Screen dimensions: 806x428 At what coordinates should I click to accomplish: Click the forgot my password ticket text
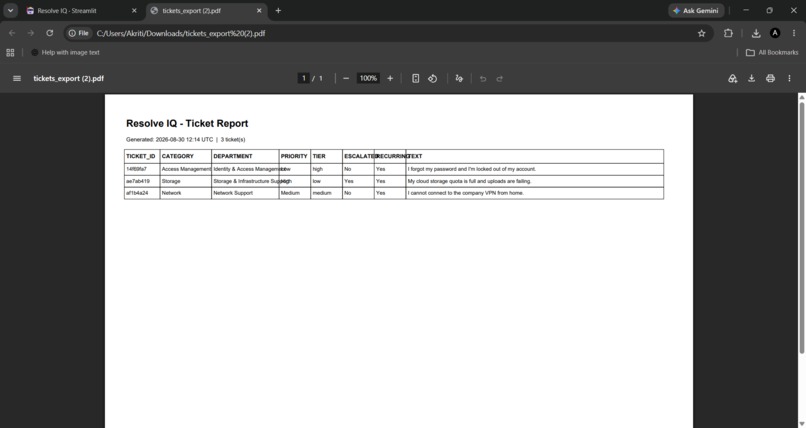[472, 169]
